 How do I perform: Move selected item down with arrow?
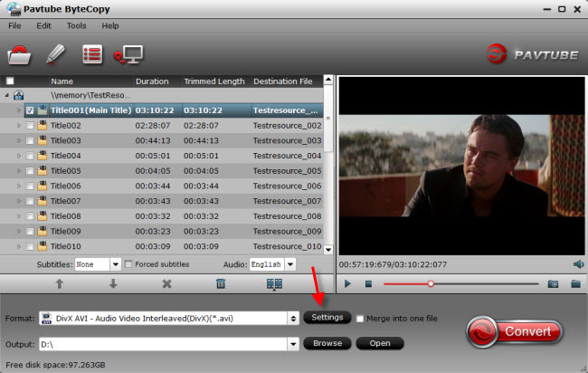[x=113, y=283]
